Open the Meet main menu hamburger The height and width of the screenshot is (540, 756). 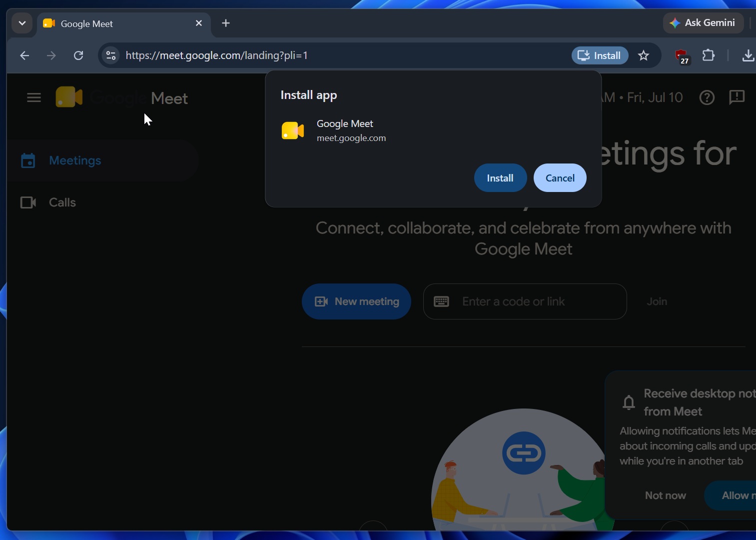tap(34, 97)
